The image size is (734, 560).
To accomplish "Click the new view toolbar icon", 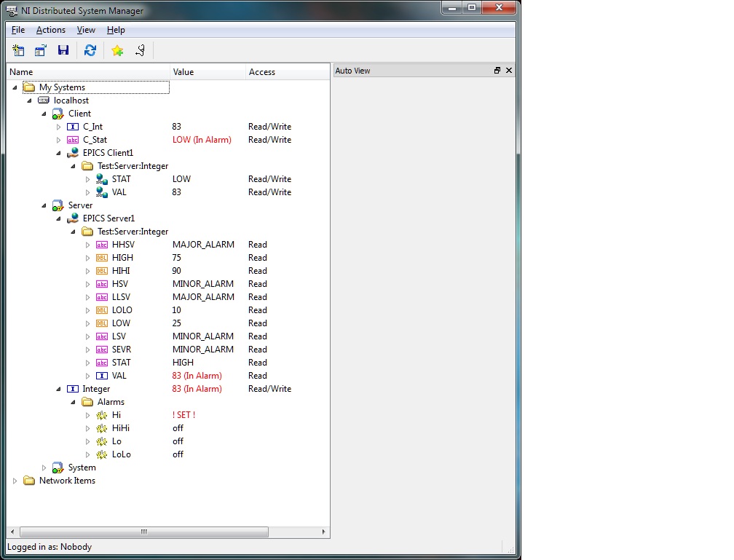I will pos(18,50).
